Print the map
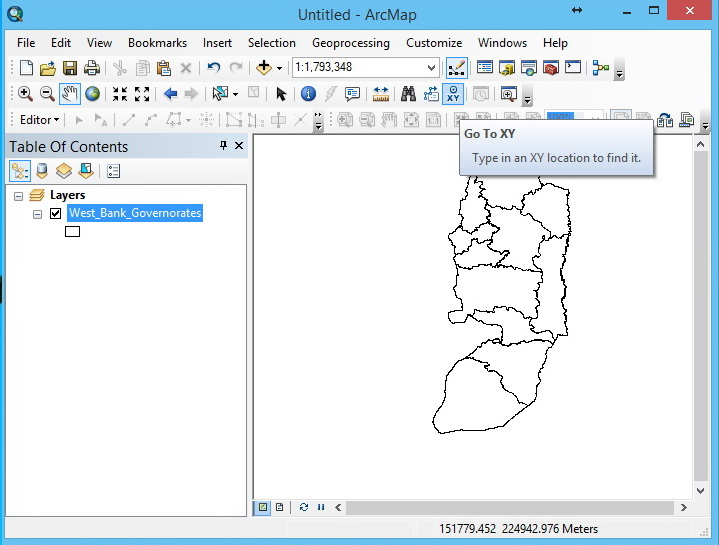Viewport: 719px width, 545px height. click(x=92, y=68)
